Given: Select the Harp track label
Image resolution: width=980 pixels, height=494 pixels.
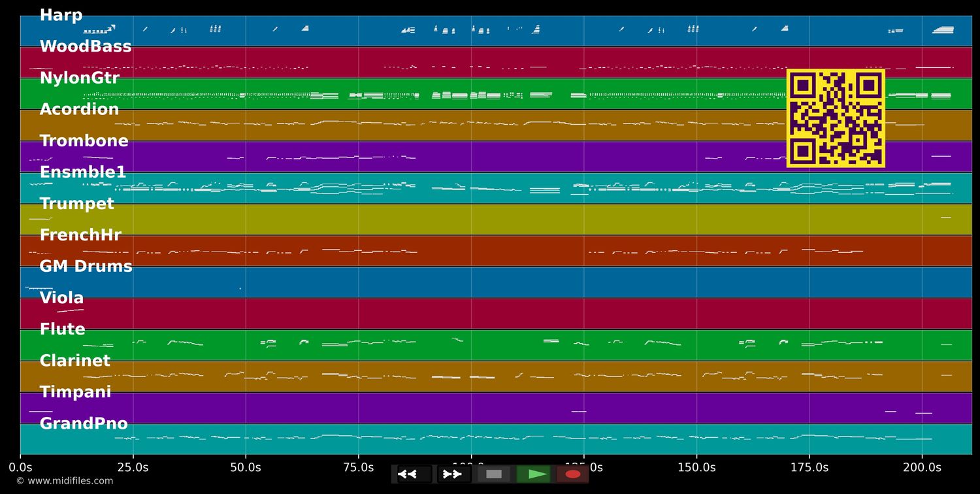Looking at the screenshot, I should (x=61, y=15).
